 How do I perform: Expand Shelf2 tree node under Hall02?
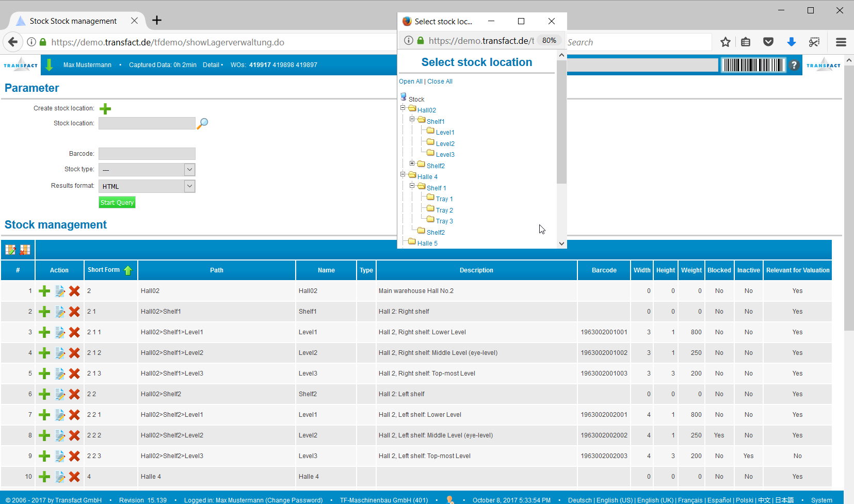pyautogui.click(x=412, y=164)
